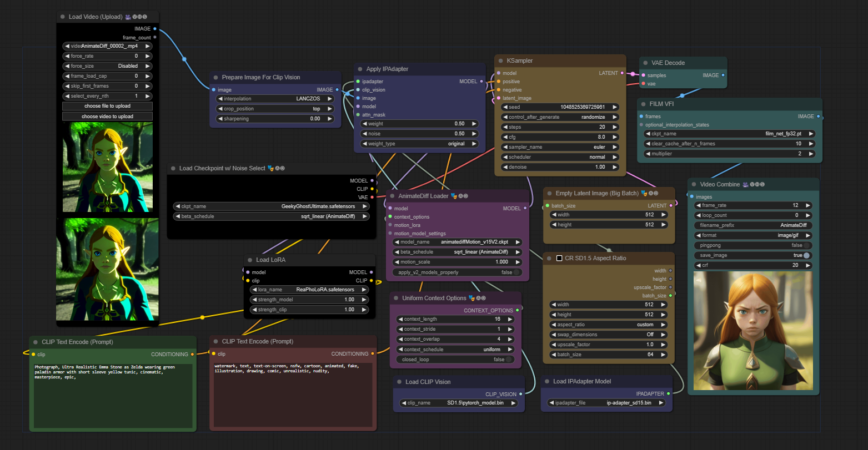Click the weight value field in Apply IPAdapter
The image size is (868, 450).
point(419,124)
